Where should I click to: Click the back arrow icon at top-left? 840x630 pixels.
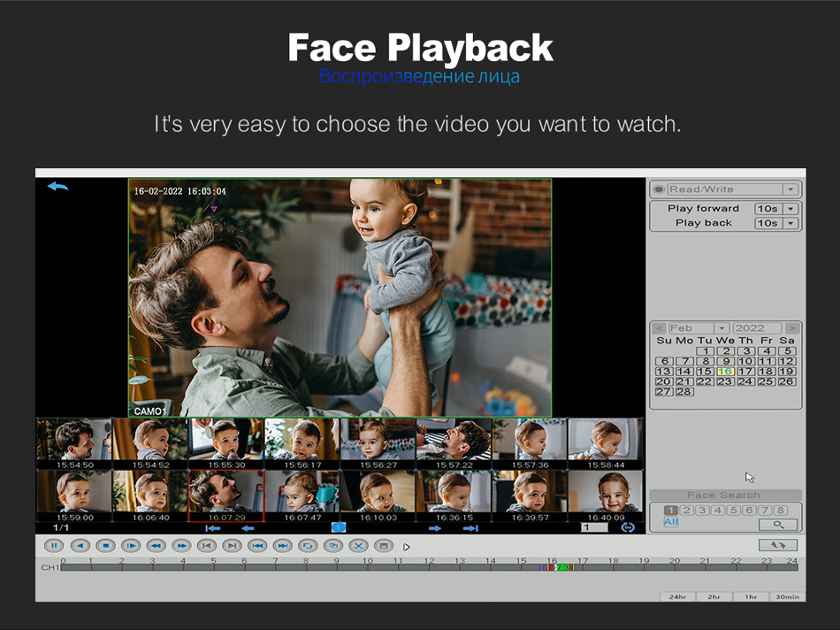57,187
